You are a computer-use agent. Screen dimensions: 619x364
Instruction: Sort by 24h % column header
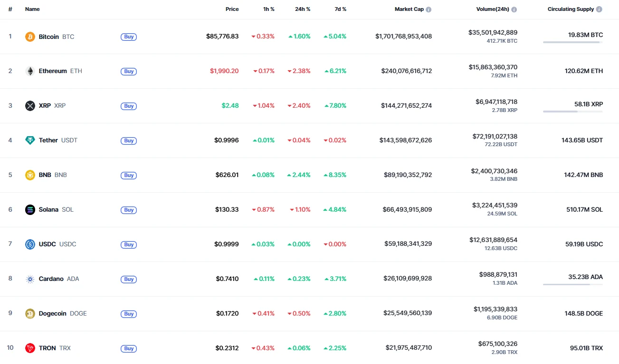(302, 9)
